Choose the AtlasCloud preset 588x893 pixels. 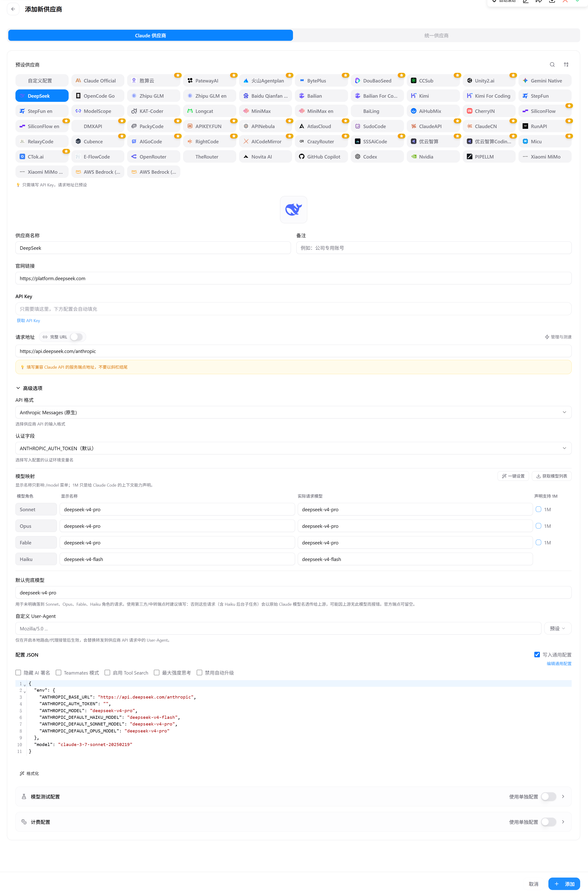321,126
